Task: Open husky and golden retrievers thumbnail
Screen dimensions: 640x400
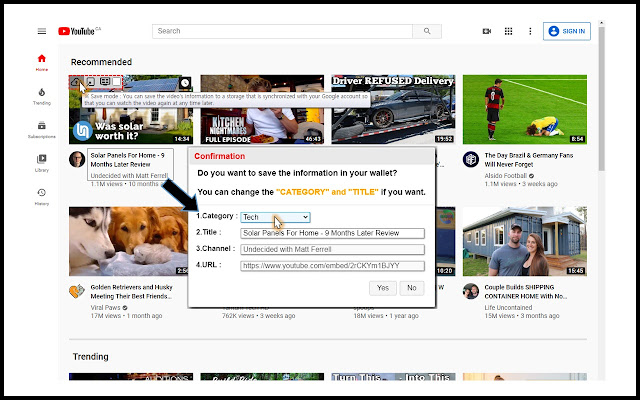Action: [x=128, y=241]
